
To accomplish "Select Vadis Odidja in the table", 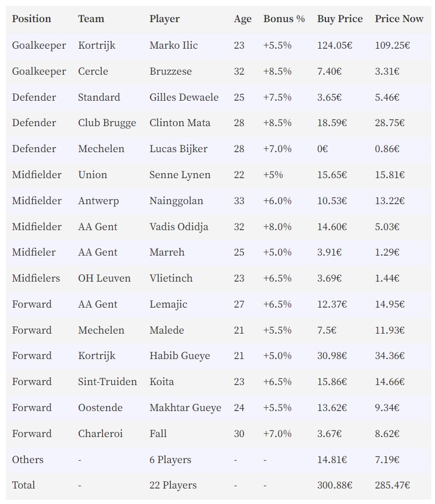I will click(179, 227).
